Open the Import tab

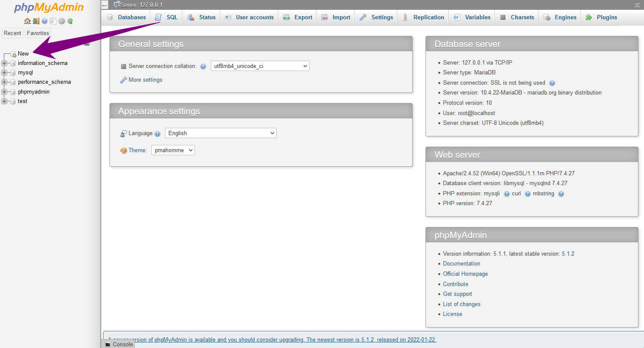(x=336, y=18)
